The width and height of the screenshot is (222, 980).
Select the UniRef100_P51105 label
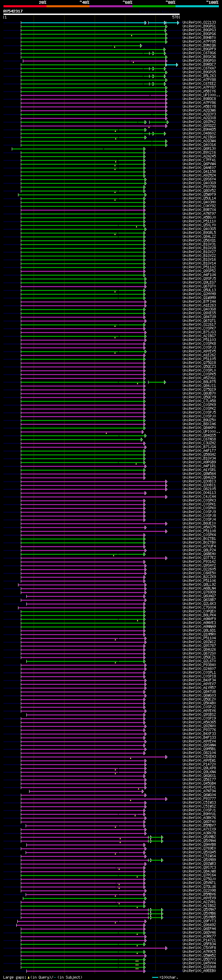tap(199, 359)
